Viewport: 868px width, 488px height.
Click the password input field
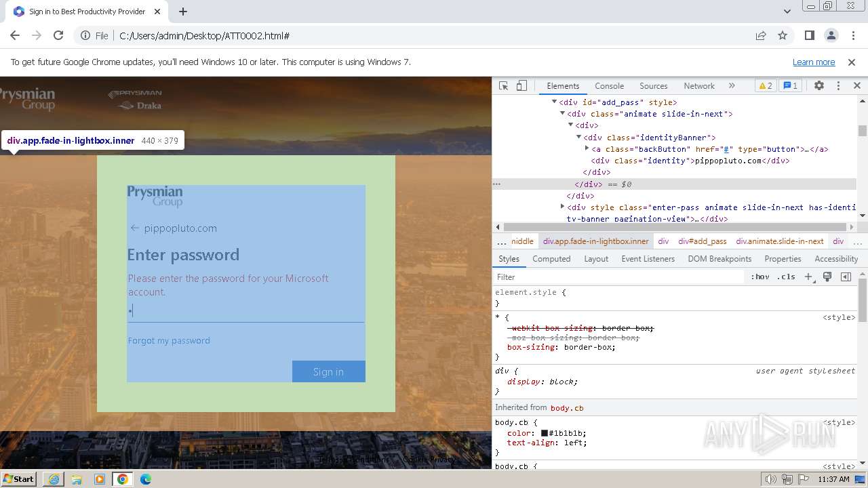tap(246, 311)
